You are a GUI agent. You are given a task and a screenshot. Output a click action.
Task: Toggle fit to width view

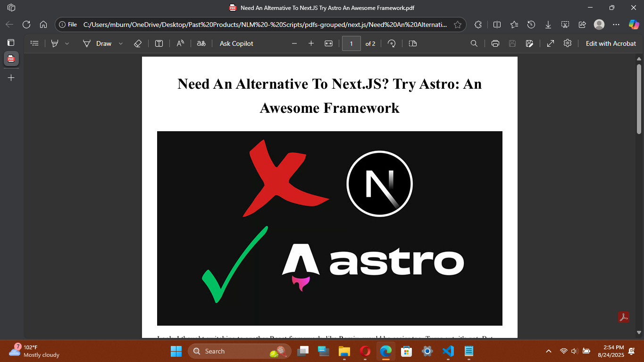329,43
